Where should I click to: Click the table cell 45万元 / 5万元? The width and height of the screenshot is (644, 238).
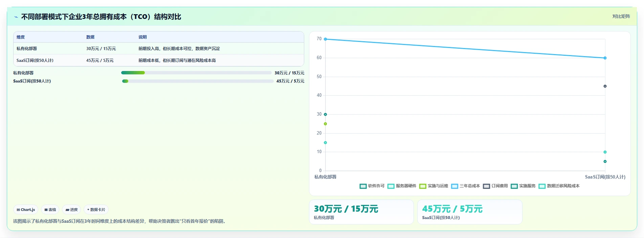[100, 61]
